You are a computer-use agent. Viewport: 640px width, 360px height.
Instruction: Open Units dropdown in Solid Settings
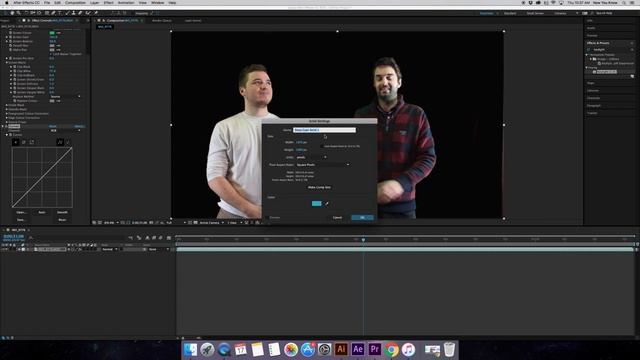[x=311, y=157]
